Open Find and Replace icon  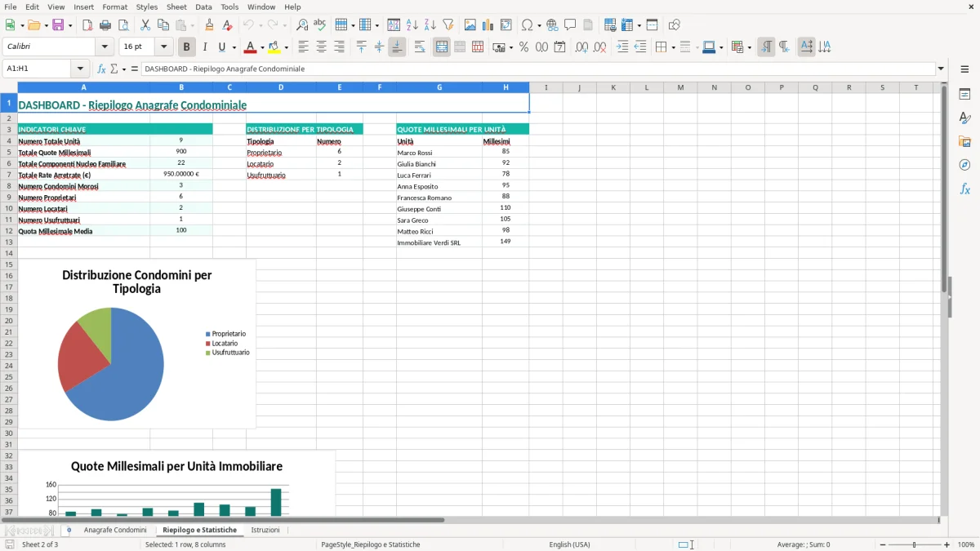[x=302, y=25]
